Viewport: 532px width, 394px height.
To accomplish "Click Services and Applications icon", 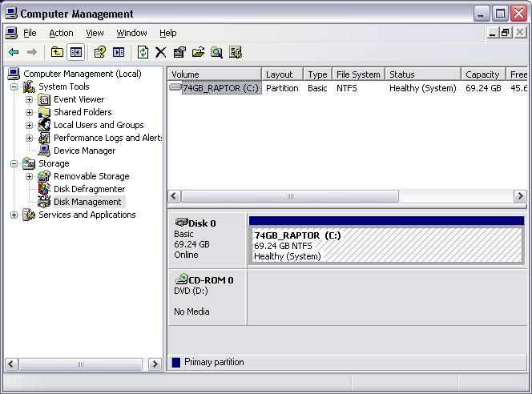I will (29, 215).
